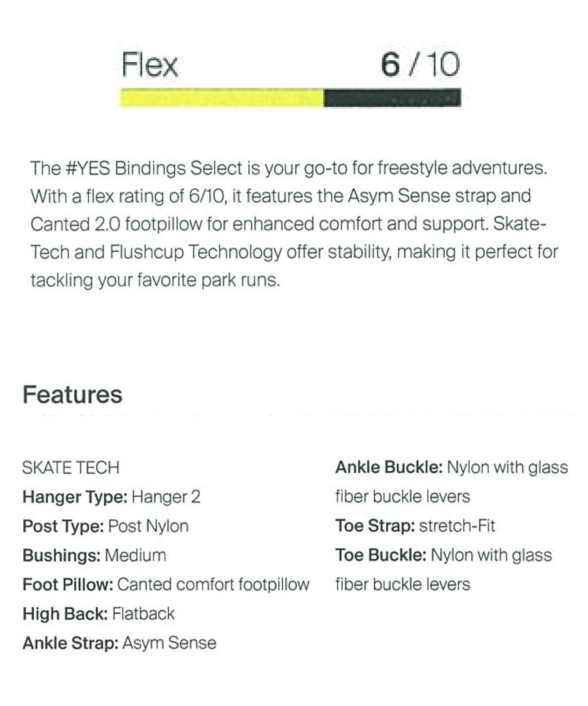Click the divider line under Features
Screen dimensions: 588x706
tap(301, 414)
